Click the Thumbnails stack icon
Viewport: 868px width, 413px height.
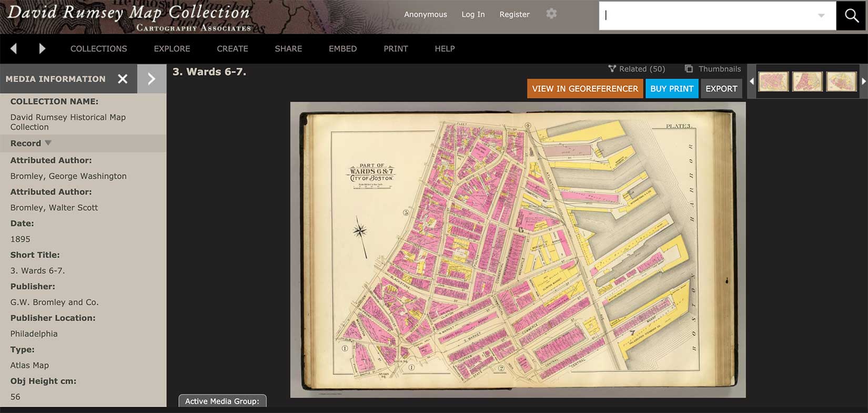coord(689,69)
